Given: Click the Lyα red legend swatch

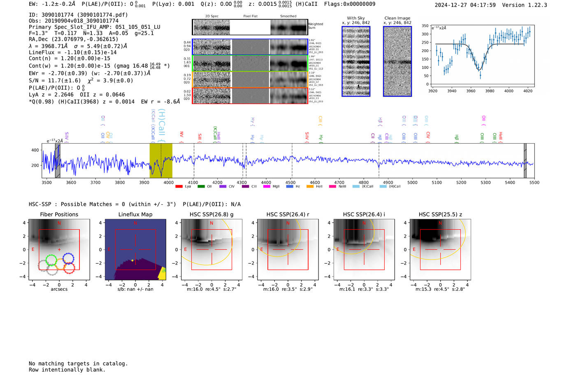Looking at the screenshot, I should tap(179, 186).
